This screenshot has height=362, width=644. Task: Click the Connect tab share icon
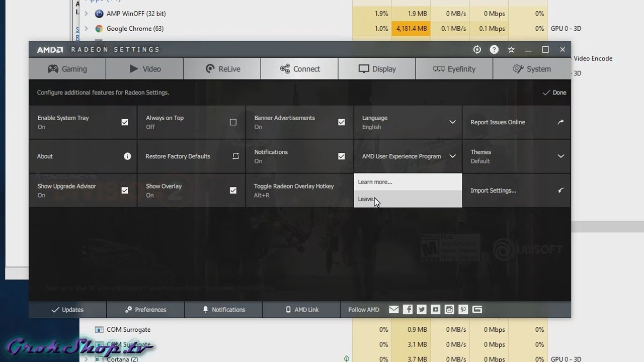coord(285,69)
